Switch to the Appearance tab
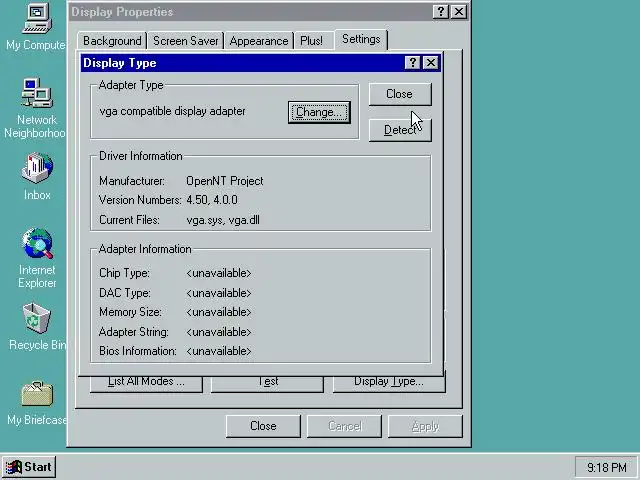The image size is (640, 480). coord(258,41)
